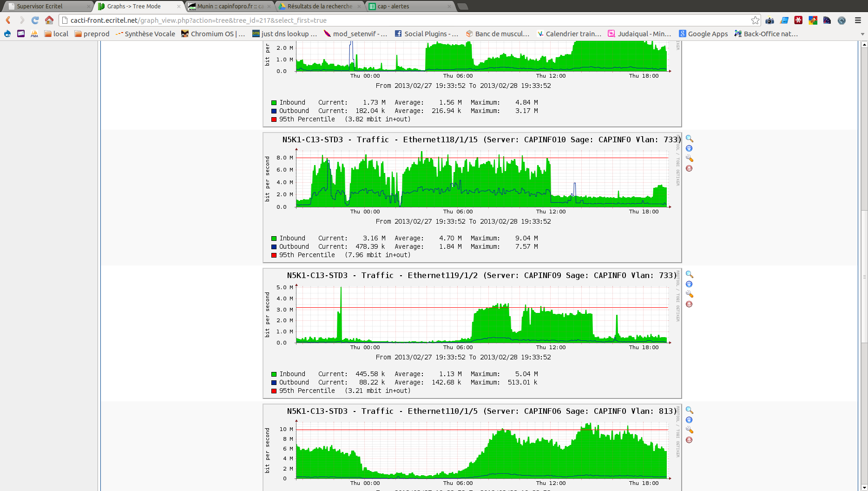Open the 'preprod' bookmarks folder

coord(92,33)
